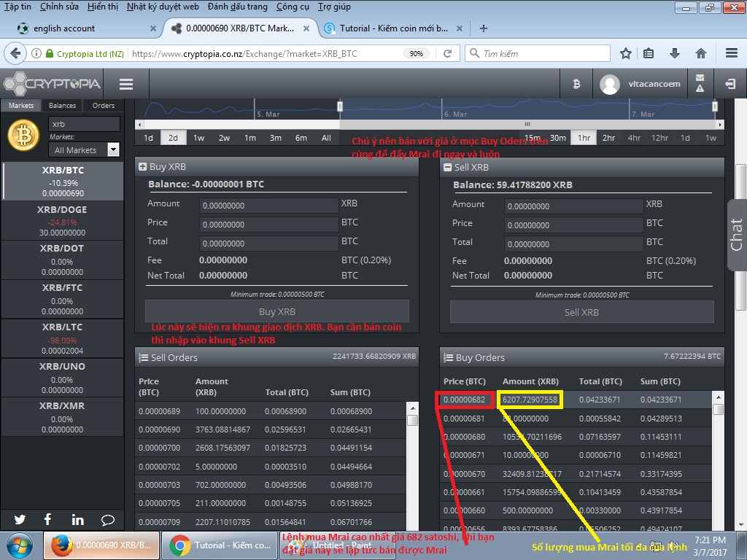Set candle interval to 1hr

pos(584,138)
